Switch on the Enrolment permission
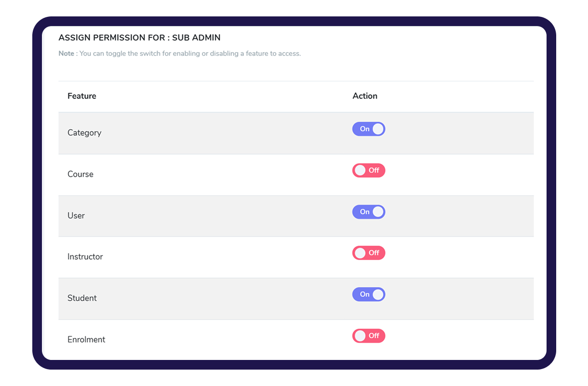This screenshot has width=588, height=386. click(369, 336)
